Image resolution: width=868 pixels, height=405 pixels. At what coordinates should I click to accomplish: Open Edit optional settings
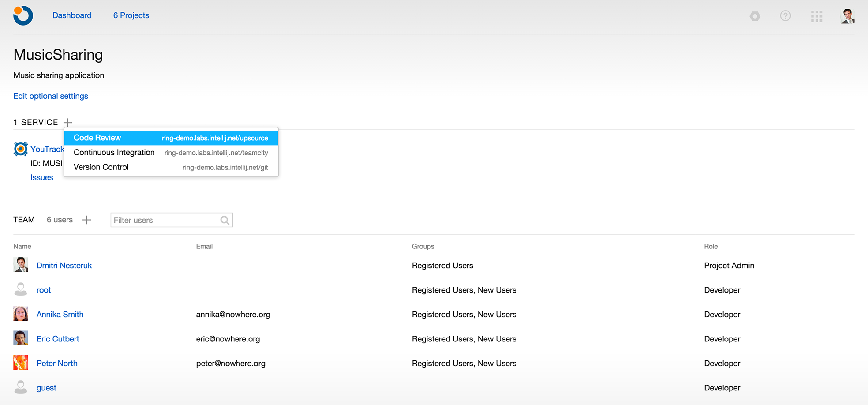51,96
